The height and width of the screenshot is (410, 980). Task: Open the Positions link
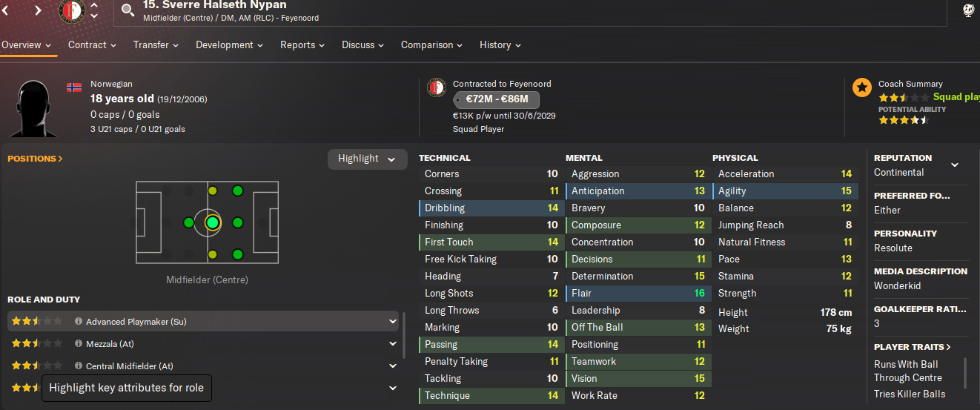point(35,159)
